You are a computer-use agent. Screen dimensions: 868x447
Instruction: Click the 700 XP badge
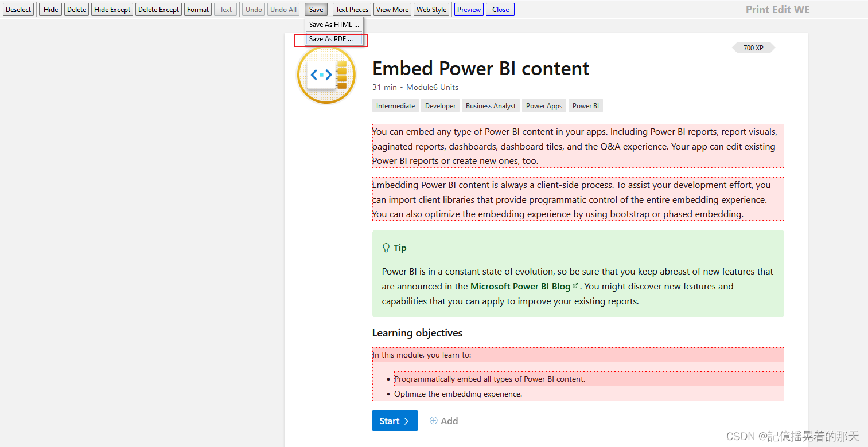753,48
